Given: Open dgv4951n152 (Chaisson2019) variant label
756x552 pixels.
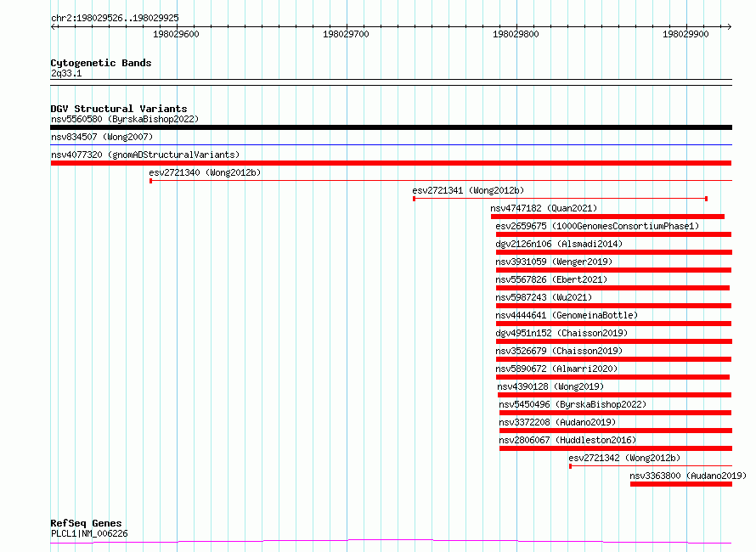Looking at the screenshot, I should coord(561,333).
